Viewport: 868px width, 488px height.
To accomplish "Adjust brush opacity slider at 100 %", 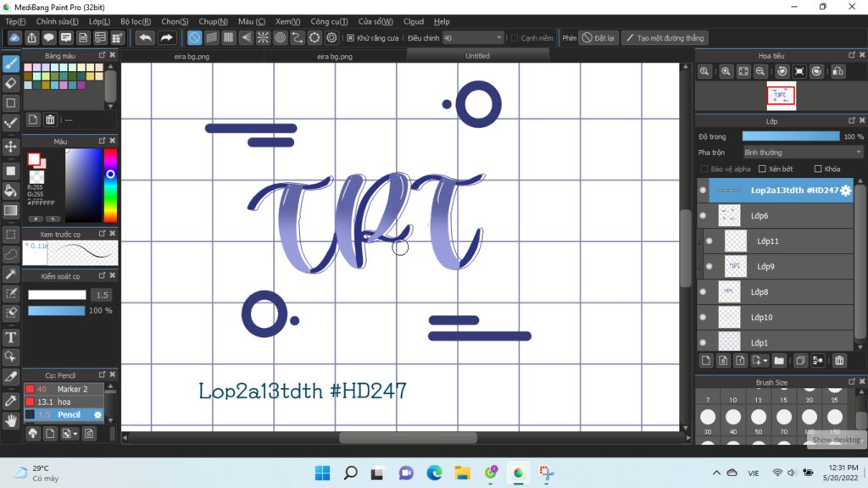I will tap(57, 311).
